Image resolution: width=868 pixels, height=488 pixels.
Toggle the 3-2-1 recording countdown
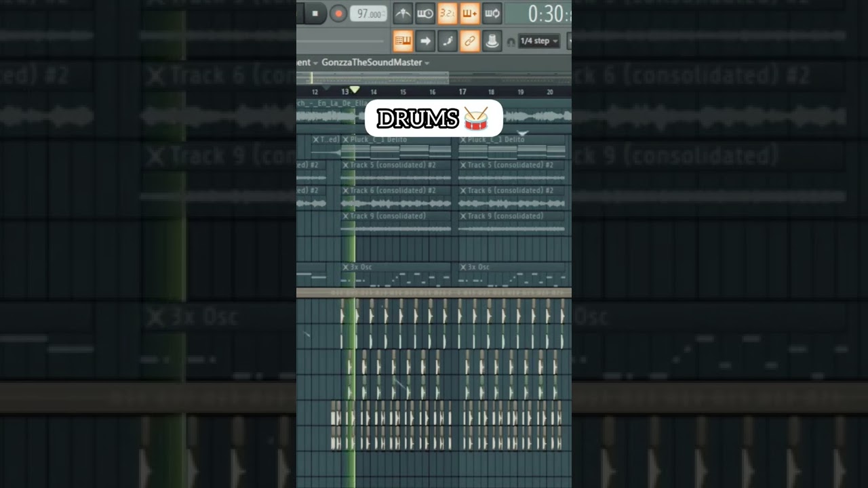point(447,13)
